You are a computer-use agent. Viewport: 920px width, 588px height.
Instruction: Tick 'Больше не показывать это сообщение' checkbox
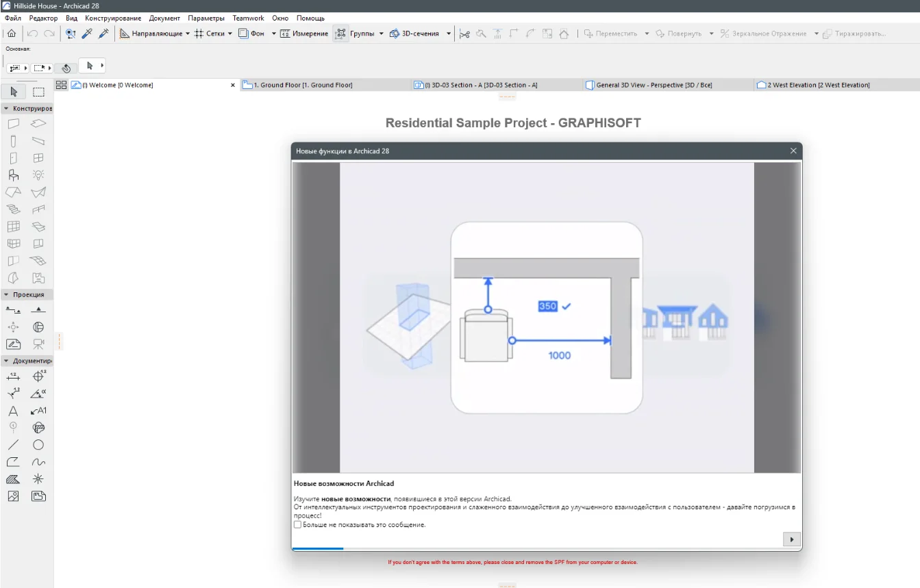click(297, 525)
